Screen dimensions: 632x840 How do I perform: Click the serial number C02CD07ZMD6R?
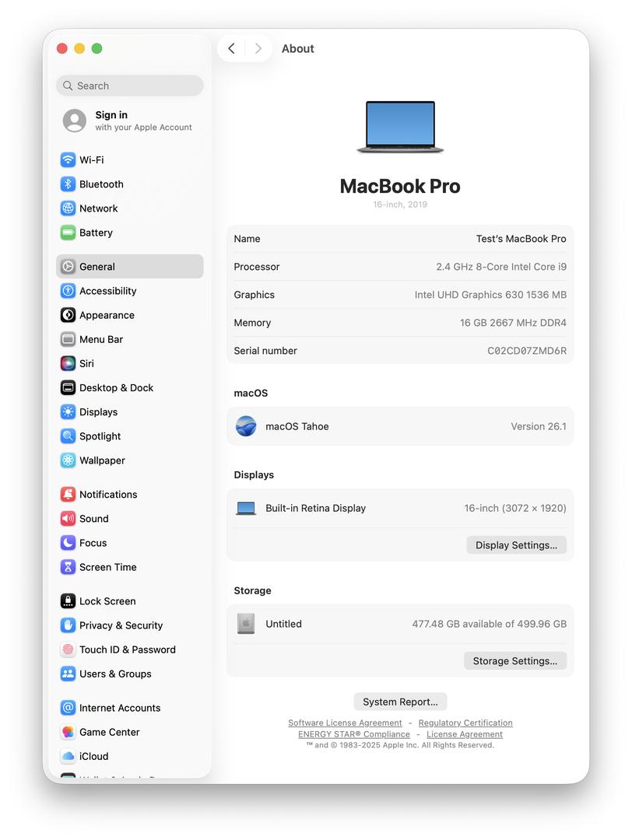[x=526, y=350]
